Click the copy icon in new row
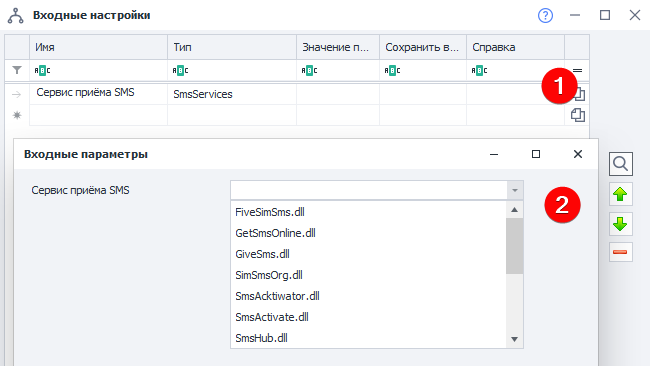This screenshot has width=650, height=366. click(x=577, y=115)
